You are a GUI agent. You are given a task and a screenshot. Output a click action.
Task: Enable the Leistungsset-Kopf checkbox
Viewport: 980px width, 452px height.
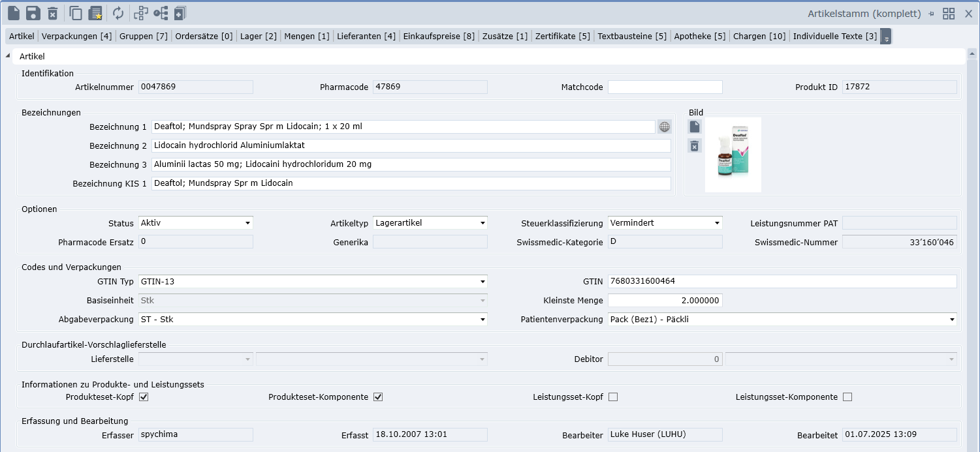(612, 397)
